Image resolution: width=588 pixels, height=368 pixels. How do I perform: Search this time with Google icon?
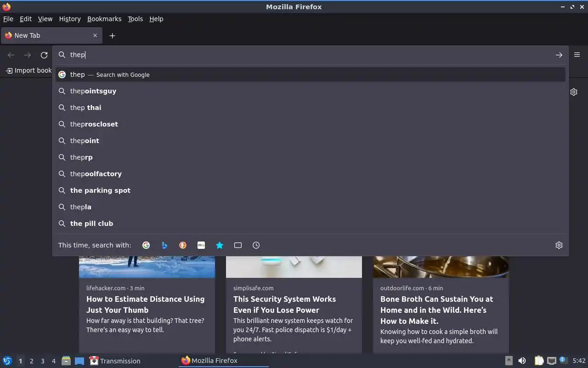pos(146,245)
